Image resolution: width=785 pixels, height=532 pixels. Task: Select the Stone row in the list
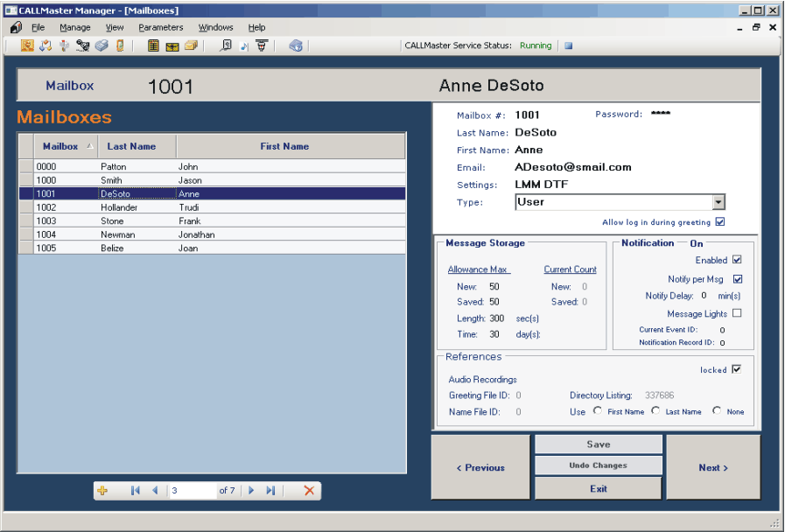coord(213,220)
